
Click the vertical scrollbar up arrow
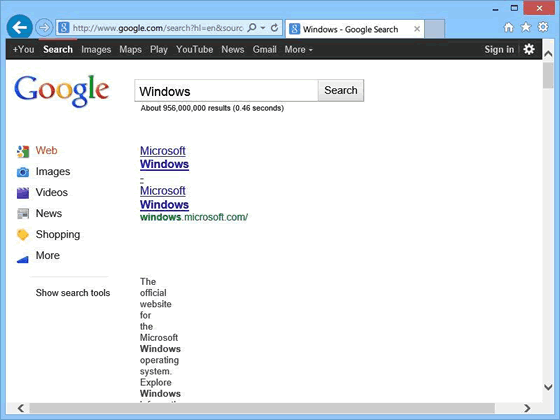[548, 54]
